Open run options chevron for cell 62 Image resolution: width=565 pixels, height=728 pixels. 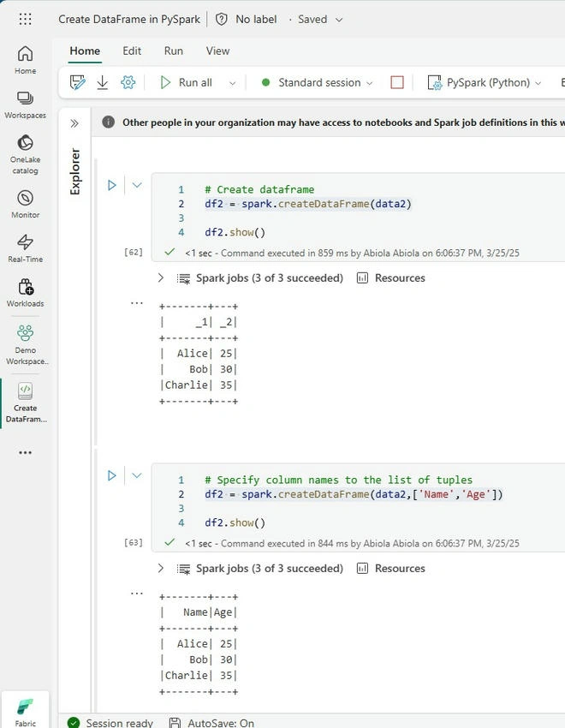[137, 185]
